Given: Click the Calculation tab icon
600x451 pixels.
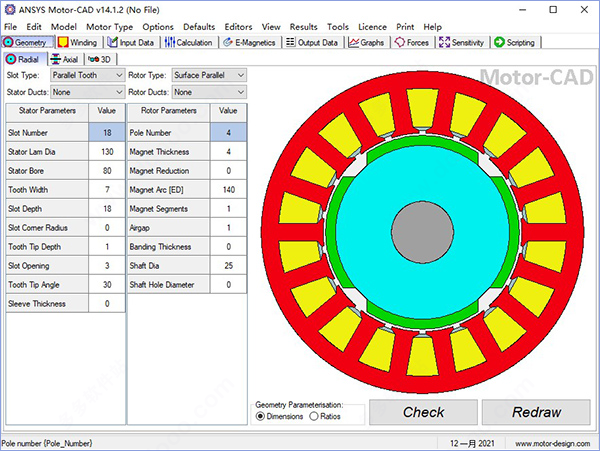Looking at the screenshot, I should pos(170,42).
